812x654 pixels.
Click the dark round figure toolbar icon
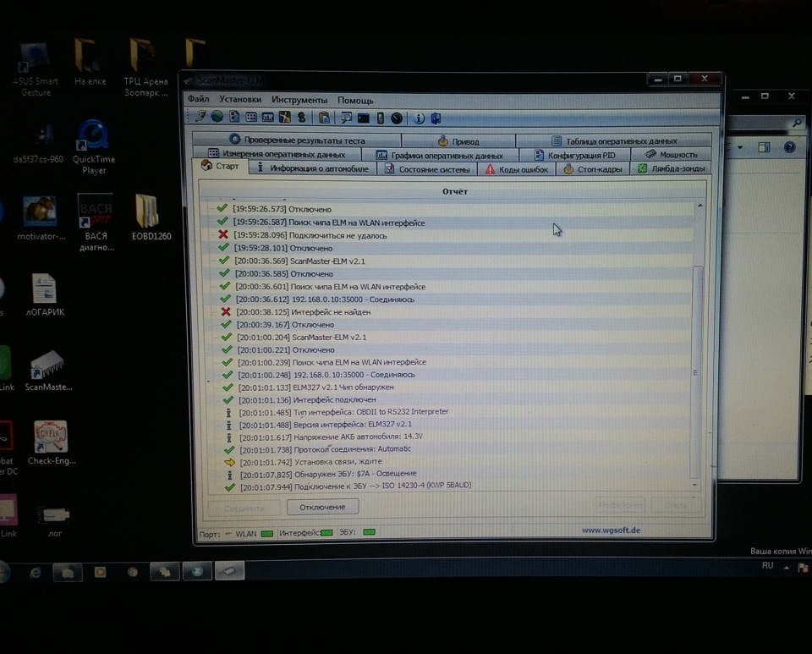coord(301,118)
